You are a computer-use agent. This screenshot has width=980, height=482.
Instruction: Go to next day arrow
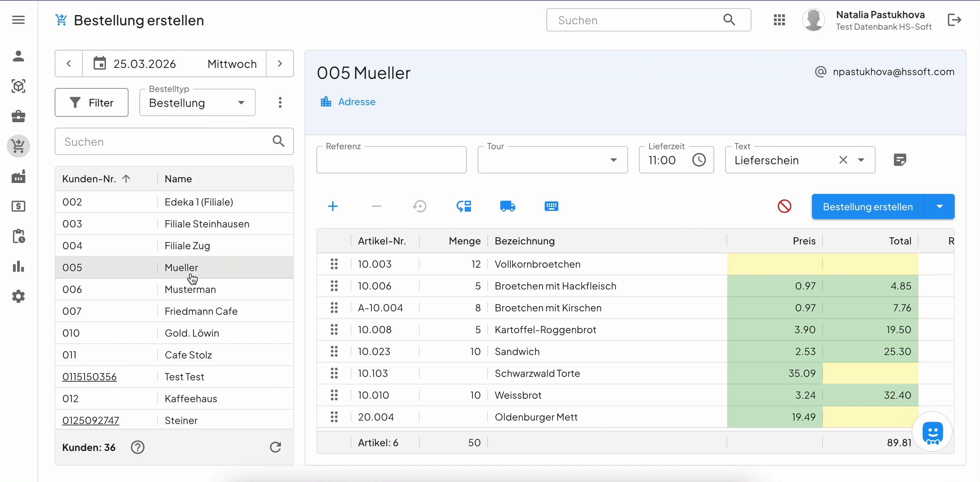coord(280,63)
